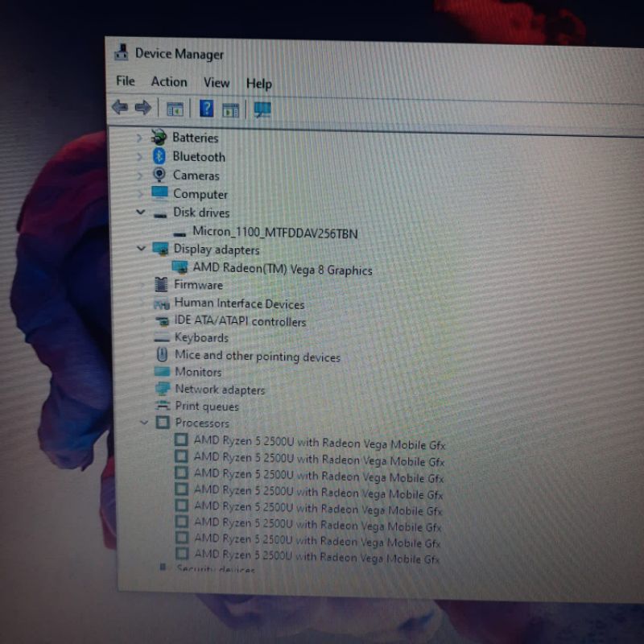
Task: Select the Cameras webcam icon
Action: 159,175
